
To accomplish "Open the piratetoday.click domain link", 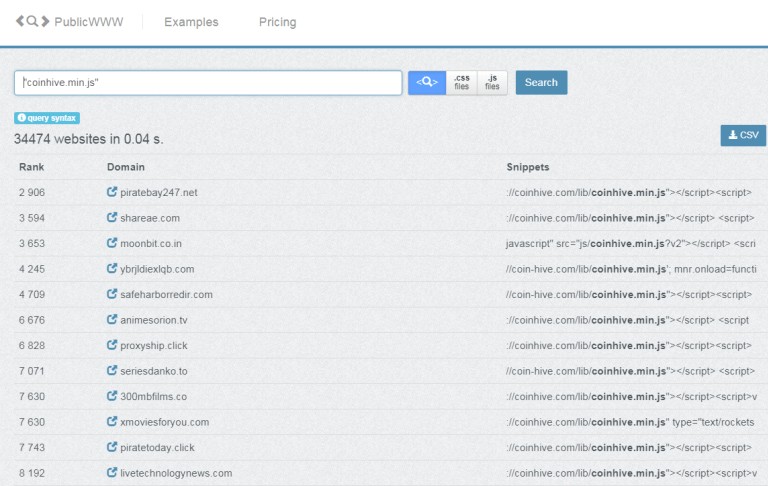I will coord(157,447).
